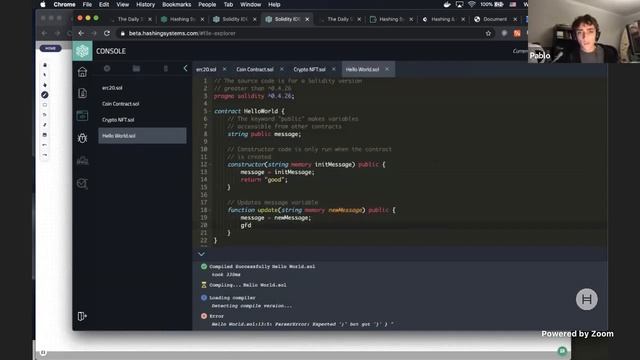Close the Crypto NFT.sol editor tab
Screen dimensions: 640x360
coord(333,69)
